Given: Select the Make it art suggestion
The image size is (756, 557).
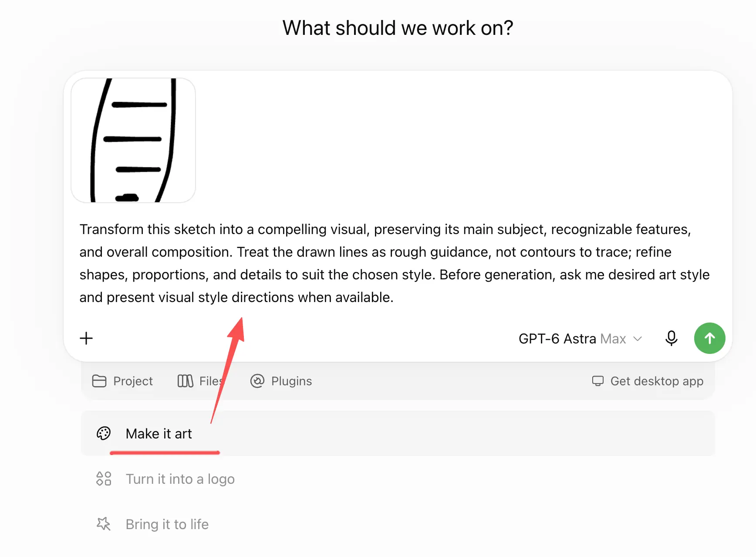Looking at the screenshot, I should [398, 433].
